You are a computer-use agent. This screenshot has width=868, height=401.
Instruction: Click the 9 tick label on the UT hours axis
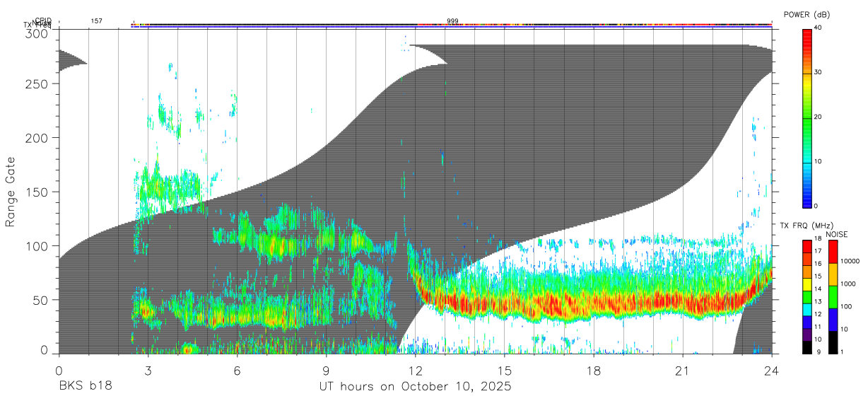[326, 370]
